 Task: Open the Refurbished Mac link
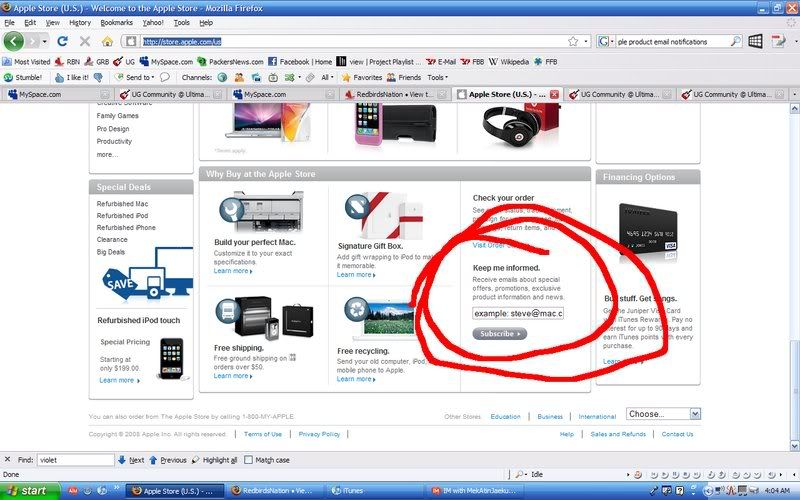pyautogui.click(x=122, y=204)
